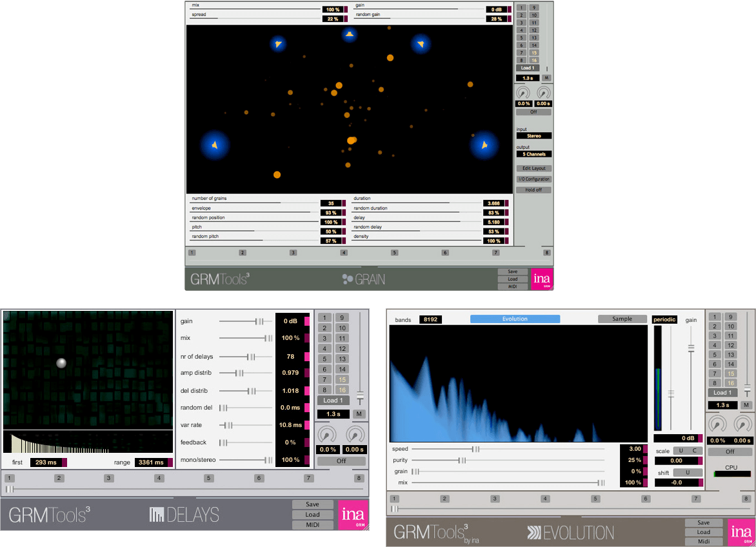Open the output 5 Channels dropdown
756x547 pixels.
coord(533,155)
